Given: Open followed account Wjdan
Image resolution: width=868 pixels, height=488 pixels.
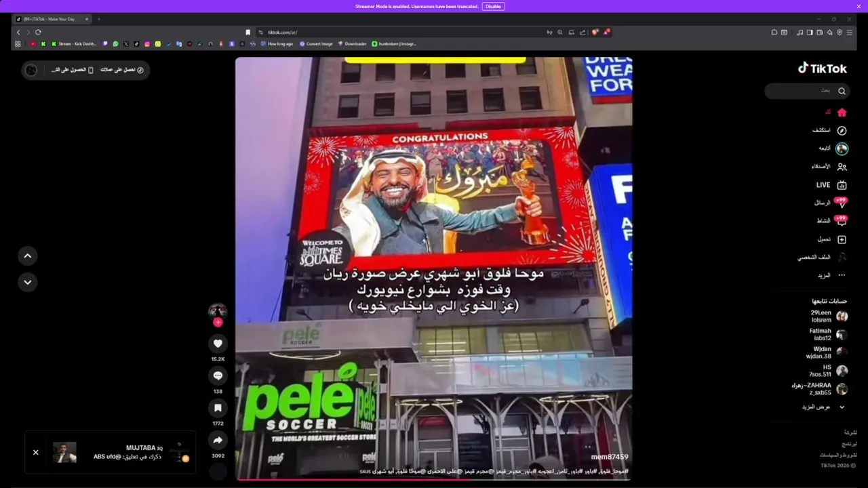Looking at the screenshot, I should click(827, 352).
